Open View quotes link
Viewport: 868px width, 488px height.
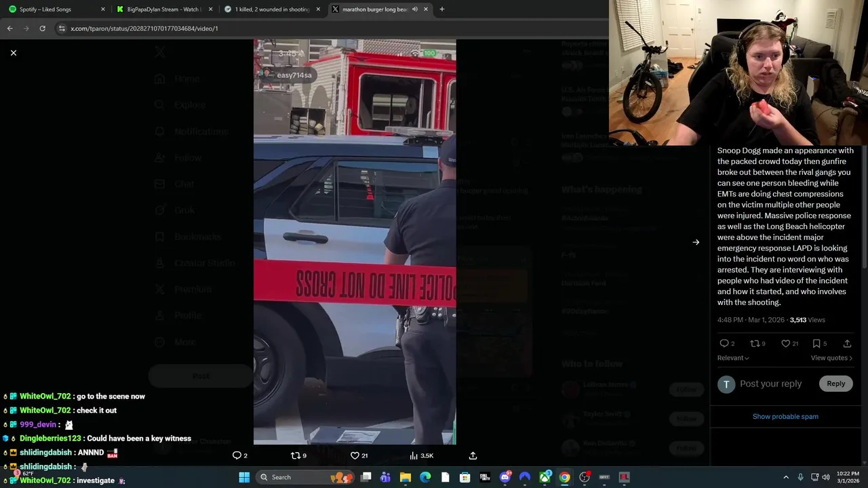pos(831,358)
